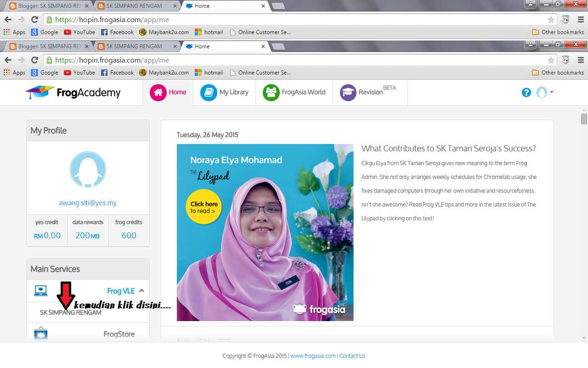Open YouTube bookmark in the upper bookmarks bar

79,32
